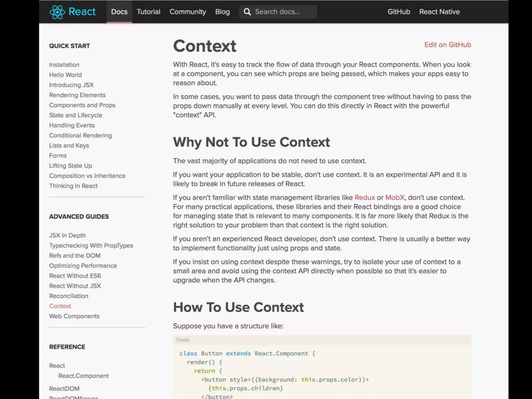The width and height of the screenshot is (532, 399).
Task: Open Installation in the sidebar
Action: pyautogui.click(x=64, y=65)
